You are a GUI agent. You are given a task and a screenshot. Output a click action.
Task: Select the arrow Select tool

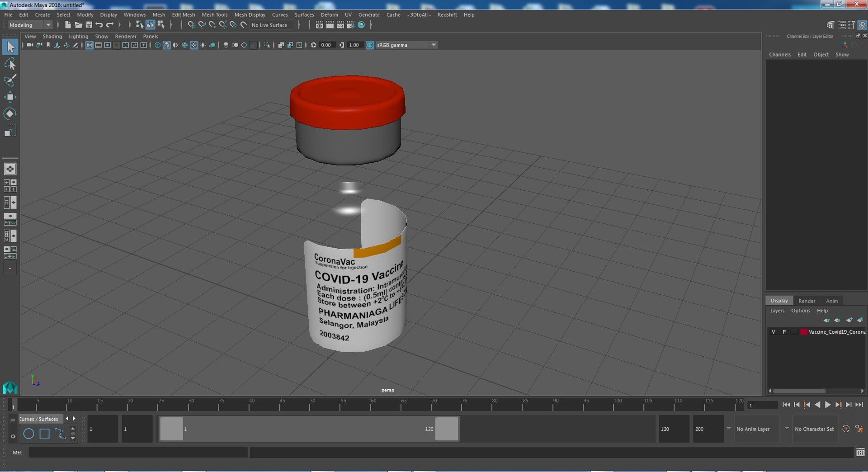tap(10, 47)
